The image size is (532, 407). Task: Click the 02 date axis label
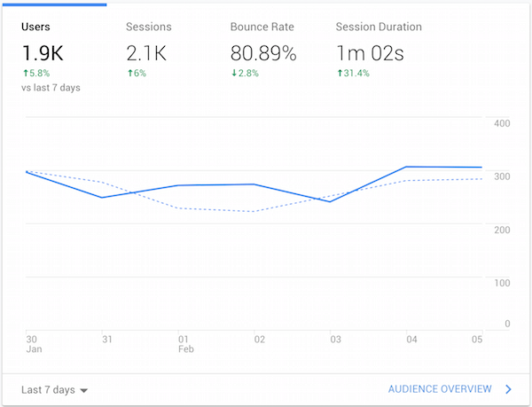pyautogui.click(x=260, y=339)
